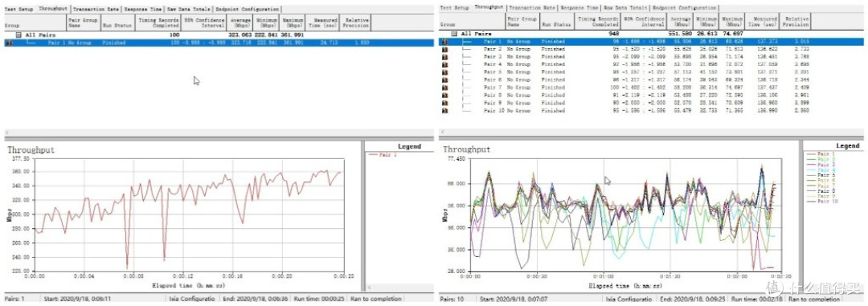Click Pair 6 row icon in right window
Viewport: 868px width, 306px height.
pyautogui.click(x=444, y=80)
